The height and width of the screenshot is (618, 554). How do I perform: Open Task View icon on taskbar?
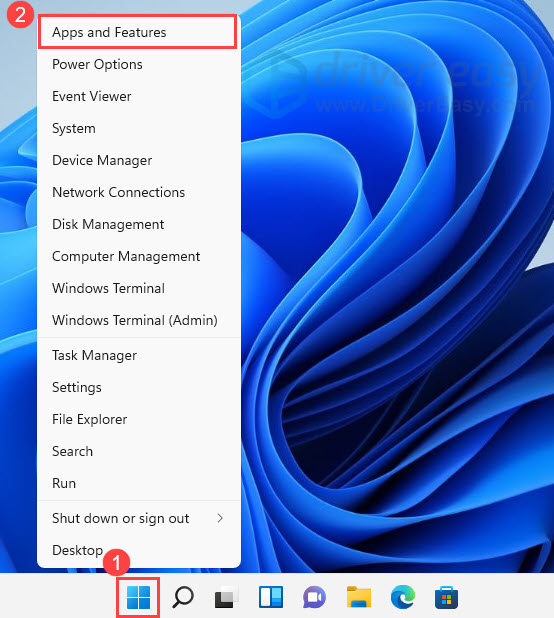click(x=227, y=597)
